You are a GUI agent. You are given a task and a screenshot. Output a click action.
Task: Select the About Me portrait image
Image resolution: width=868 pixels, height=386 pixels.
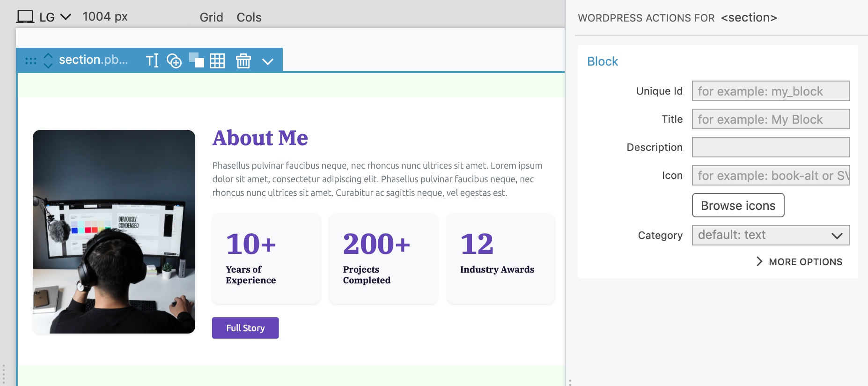tap(114, 232)
